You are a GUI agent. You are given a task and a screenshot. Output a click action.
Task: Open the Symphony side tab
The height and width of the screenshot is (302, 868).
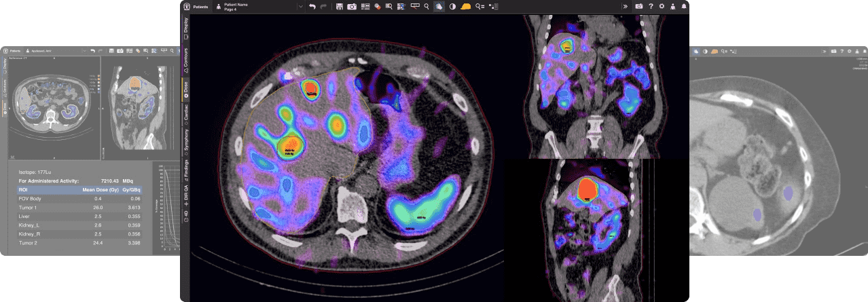click(186, 143)
